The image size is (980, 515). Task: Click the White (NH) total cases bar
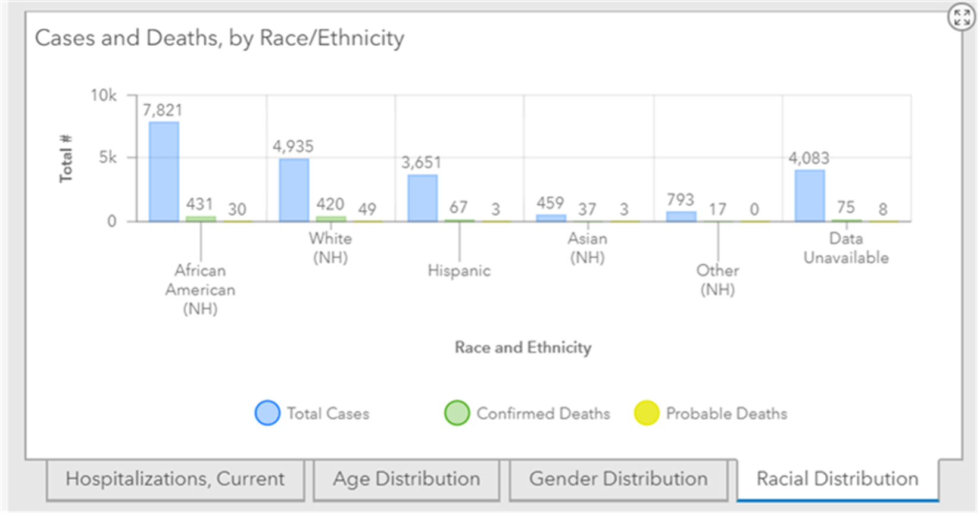pyautogui.click(x=294, y=190)
